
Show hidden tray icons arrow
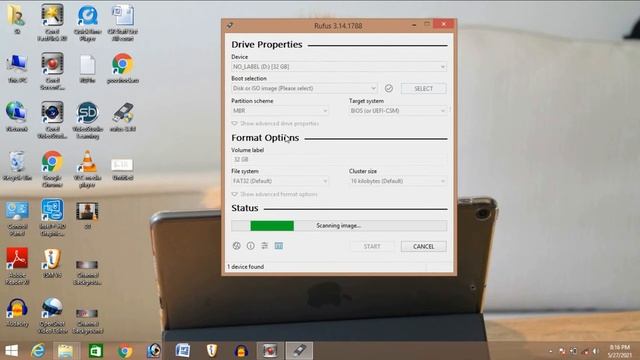[551, 351]
